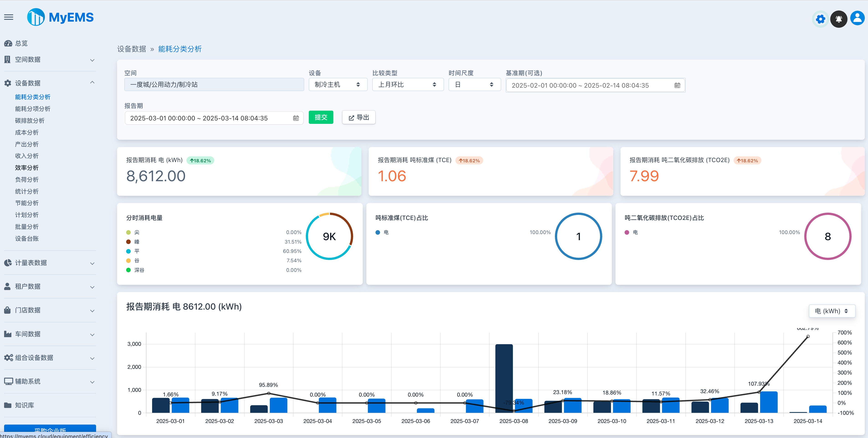The image size is (868, 438).
Task: Click the 空间 input field
Action: pyautogui.click(x=214, y=84)
